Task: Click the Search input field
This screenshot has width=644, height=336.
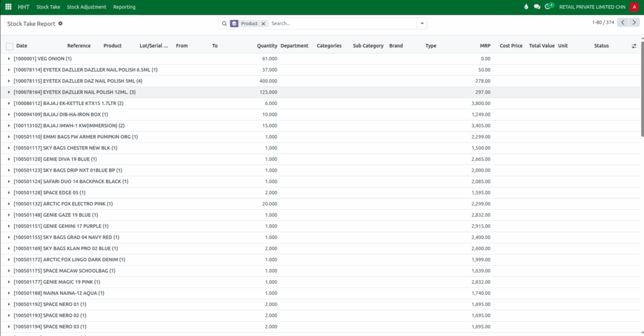Action: [343, 23]
